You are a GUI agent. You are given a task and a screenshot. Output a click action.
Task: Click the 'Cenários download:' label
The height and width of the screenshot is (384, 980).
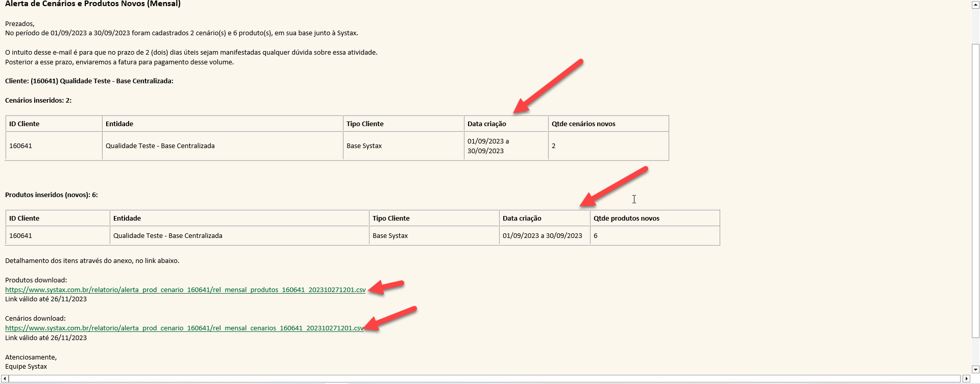click(35, 318)
